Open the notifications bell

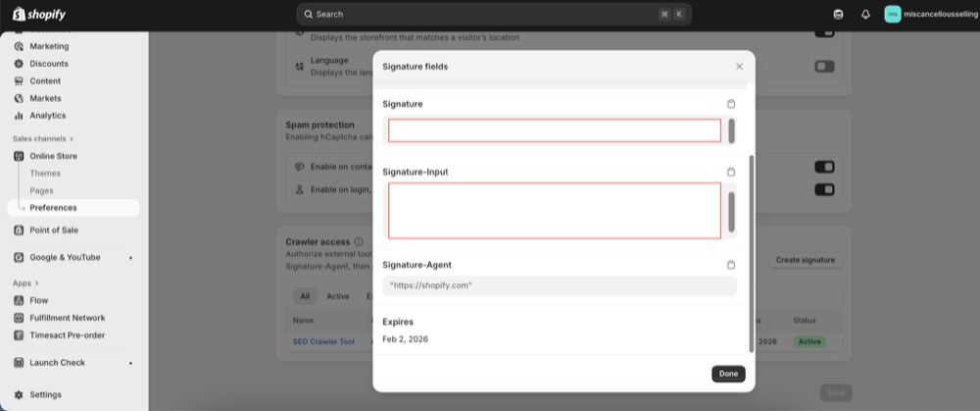(865, 15)
